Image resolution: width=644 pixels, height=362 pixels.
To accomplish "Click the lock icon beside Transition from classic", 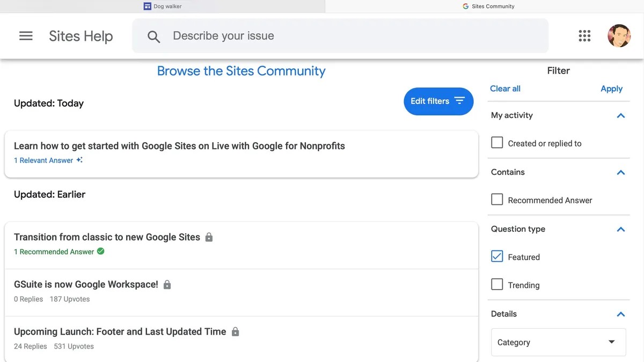I will pyautogui.click(x=209, y=237).
